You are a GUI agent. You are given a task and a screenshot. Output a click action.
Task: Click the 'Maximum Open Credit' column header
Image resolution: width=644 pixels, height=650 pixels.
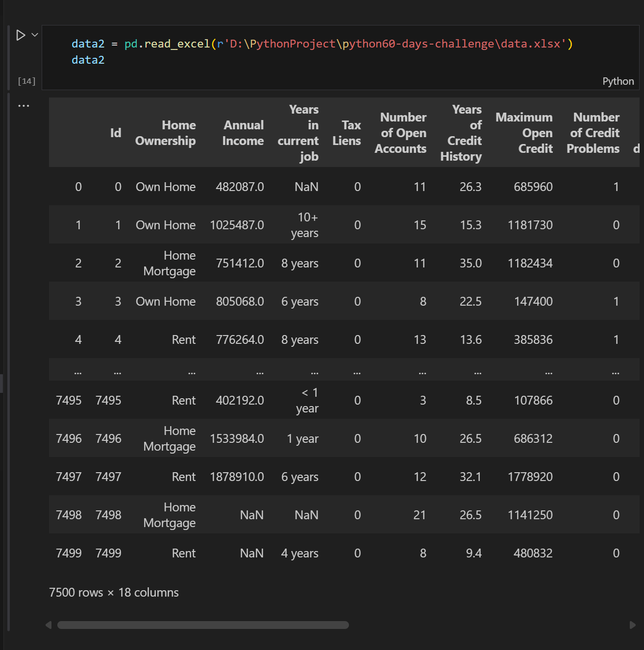tap(524, 133)
